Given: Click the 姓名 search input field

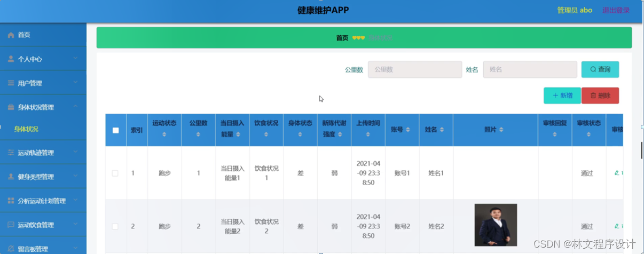Looking at the screenshot, I should (529, 69).
